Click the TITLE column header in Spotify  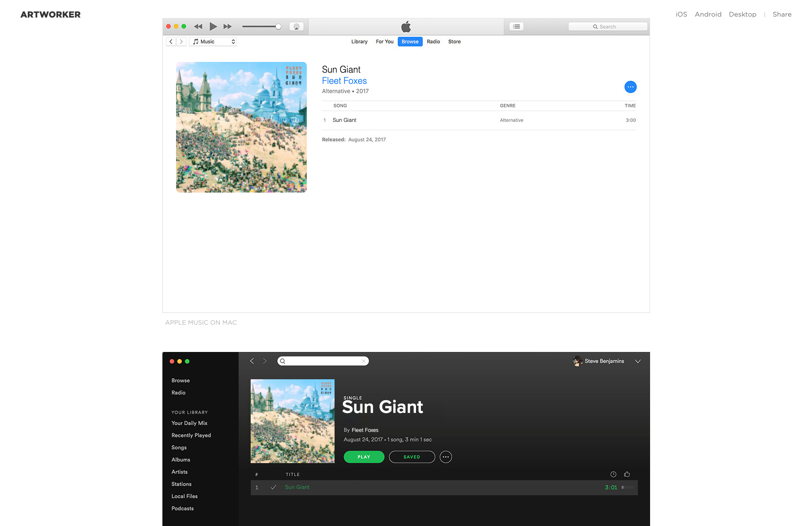[293, 475]
